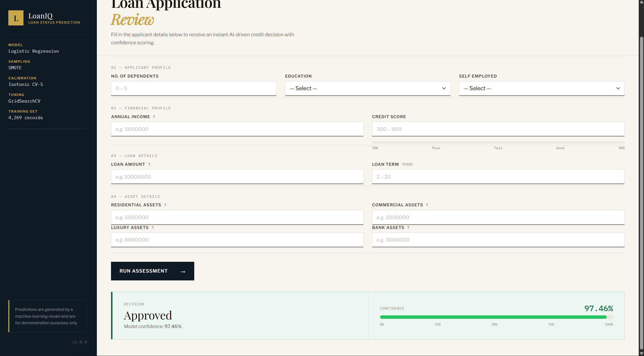Open the Self Employed dropdown
Viewport: 644px width, 356px height.
(x=542, y=88)
